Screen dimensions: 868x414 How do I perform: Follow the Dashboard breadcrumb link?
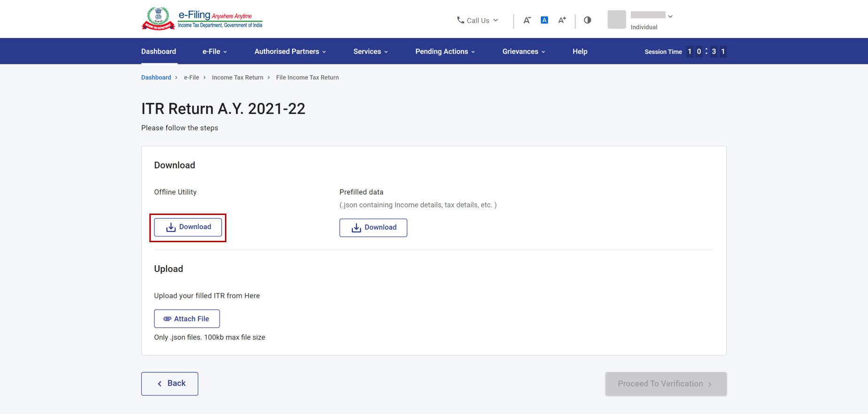(x=156, y=77)
